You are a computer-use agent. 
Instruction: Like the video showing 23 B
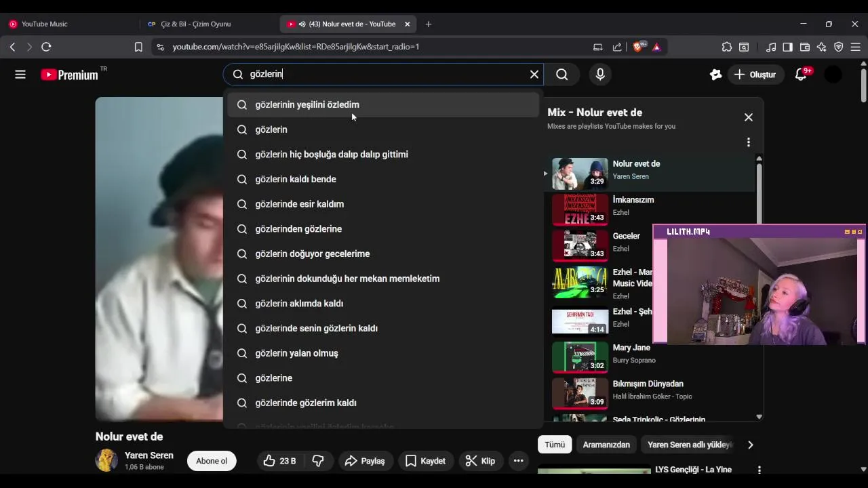click(x=280, y=461)
